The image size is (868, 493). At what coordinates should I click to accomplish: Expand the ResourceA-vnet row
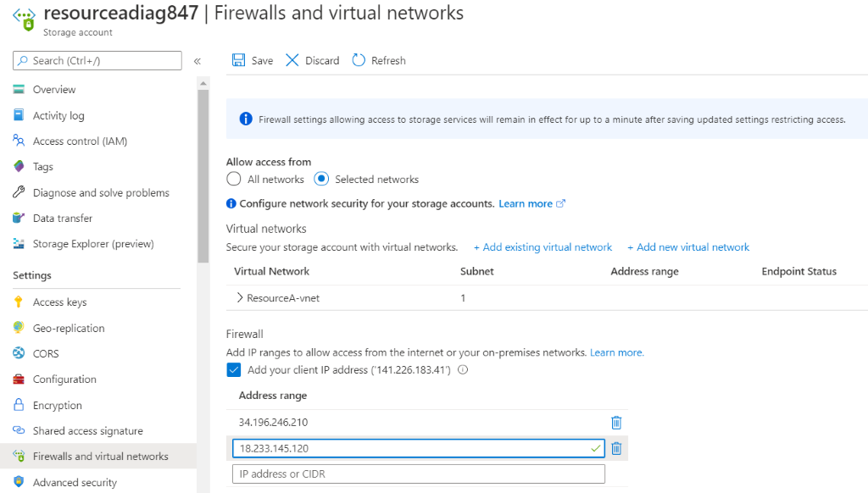(x=240, y=297)
